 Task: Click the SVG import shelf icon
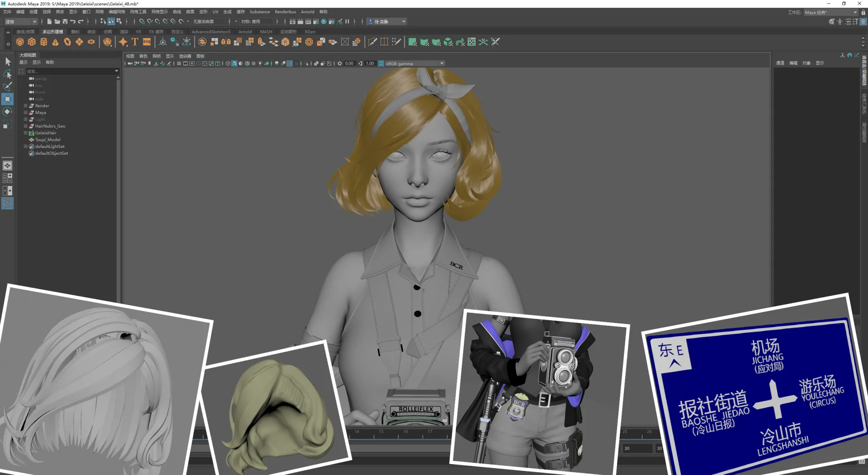point(147,42)
